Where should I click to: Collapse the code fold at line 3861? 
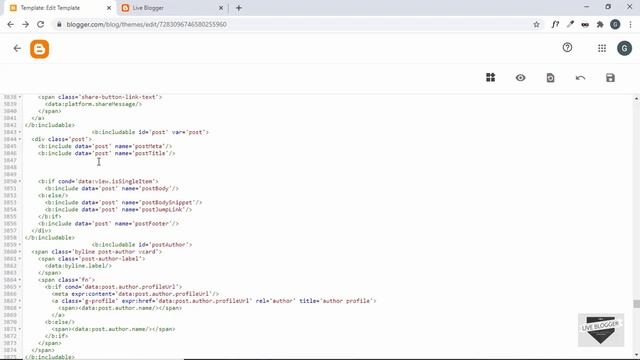20,259
